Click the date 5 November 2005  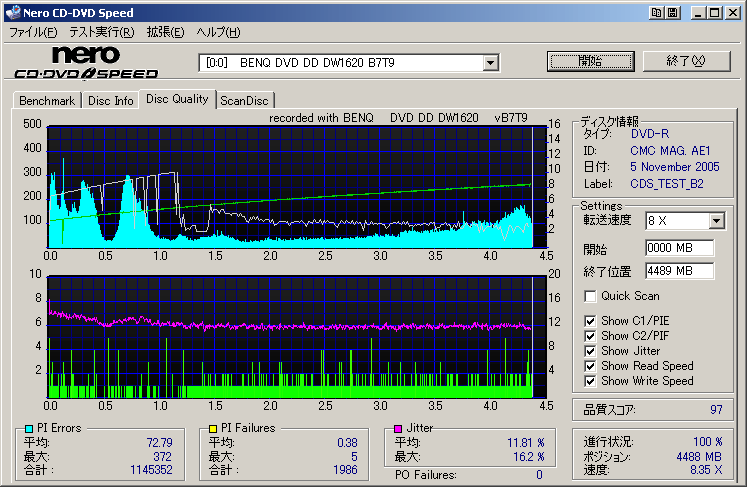(675, 167)
